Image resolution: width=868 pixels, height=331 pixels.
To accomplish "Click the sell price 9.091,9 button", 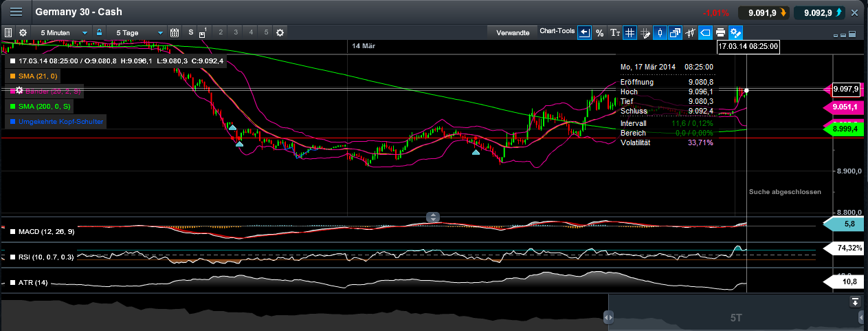I will (x=763, y=12).
